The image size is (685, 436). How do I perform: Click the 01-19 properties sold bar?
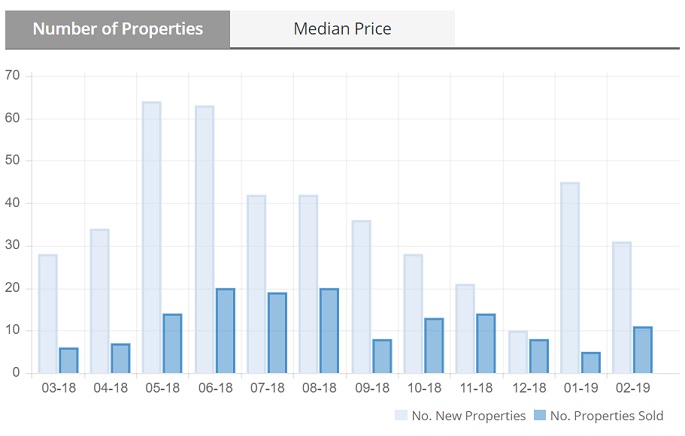(x=590, y=363)
